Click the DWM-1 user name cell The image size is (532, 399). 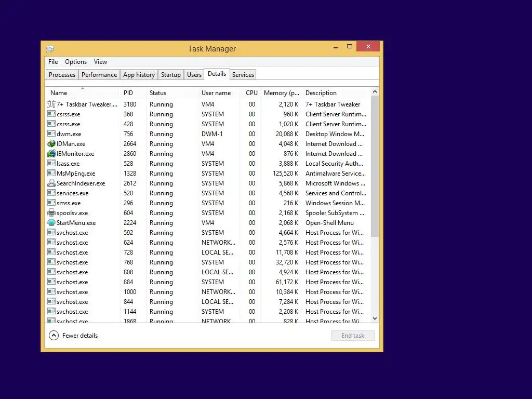point(212,134)
